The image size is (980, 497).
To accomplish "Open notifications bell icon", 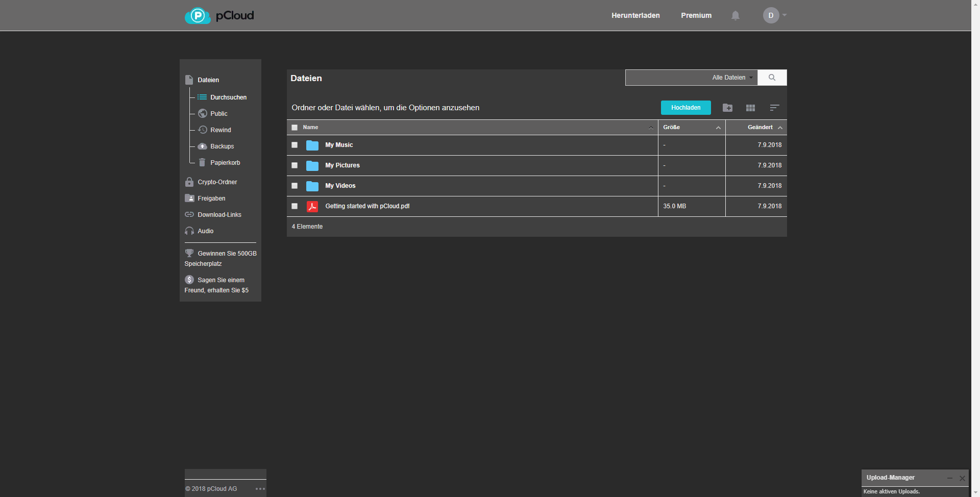I will coord(736,15).
